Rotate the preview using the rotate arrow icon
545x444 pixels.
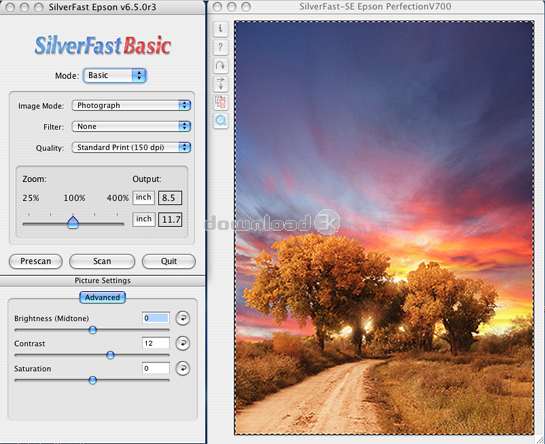tap(220, 65)
